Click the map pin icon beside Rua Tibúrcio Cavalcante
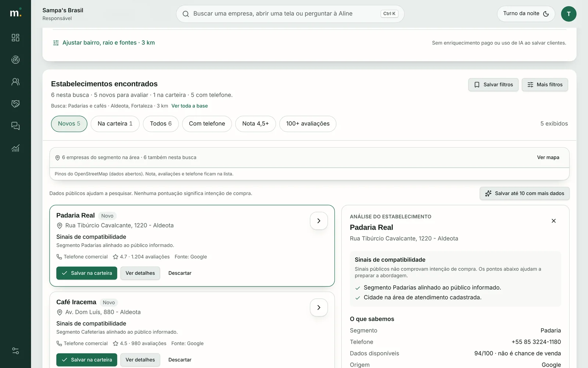The width and height of the screenshot is (588, 368). [x=60, y=226]
